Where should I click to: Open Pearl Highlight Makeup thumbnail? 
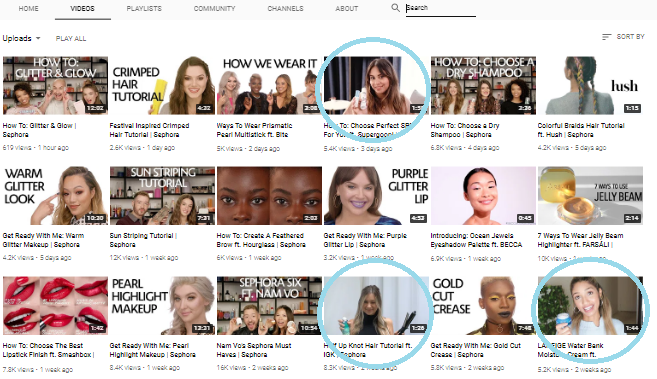pos(162,306)
